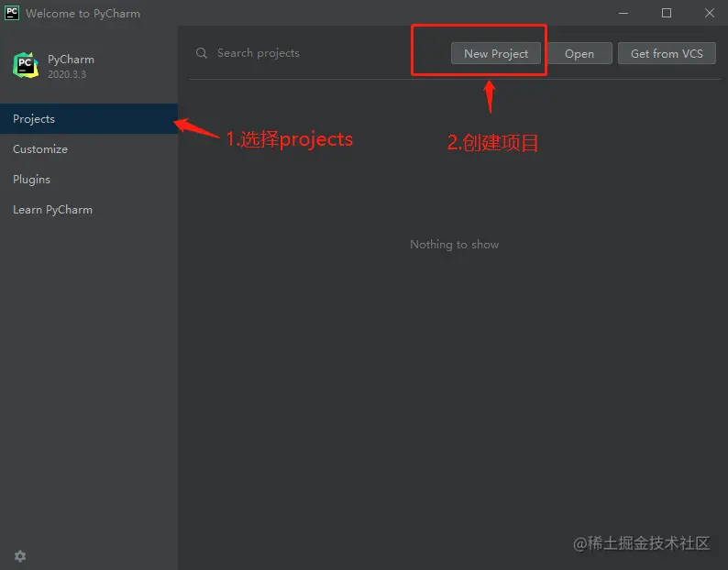Open the settings gear menu
The image size is (728, 570).
20,555
